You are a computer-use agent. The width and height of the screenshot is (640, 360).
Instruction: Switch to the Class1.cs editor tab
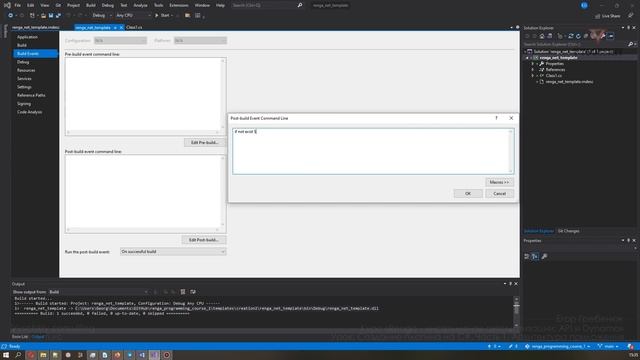(x=134, y=27)
